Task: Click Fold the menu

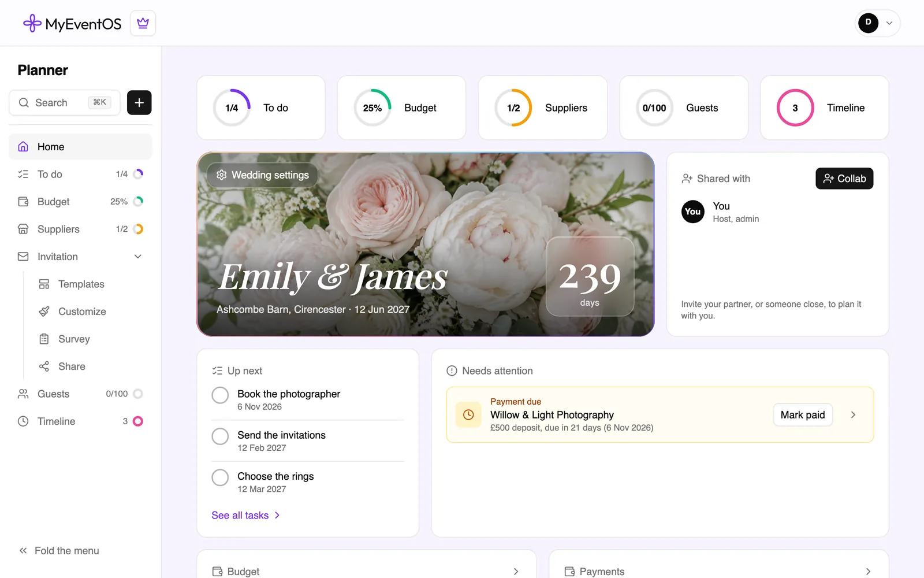Action: click(x=59, y=551)
